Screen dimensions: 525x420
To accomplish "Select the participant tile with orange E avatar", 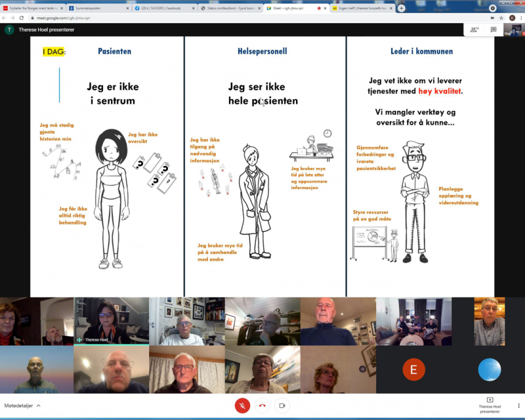I will 413,370.
